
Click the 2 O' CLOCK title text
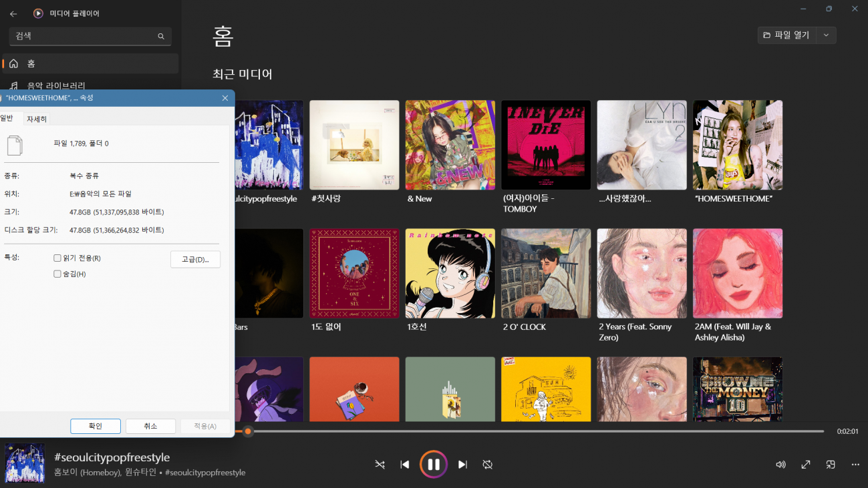click(x=525, y=327)
